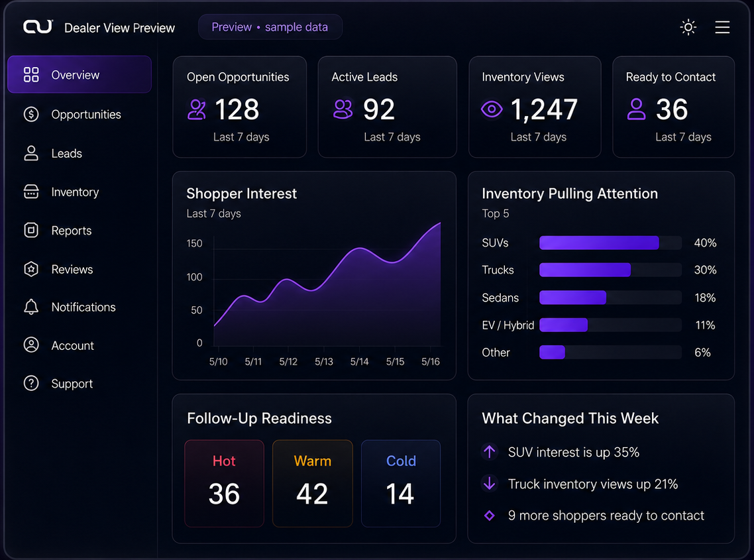Click the Leads person icon

coord(31,153)
